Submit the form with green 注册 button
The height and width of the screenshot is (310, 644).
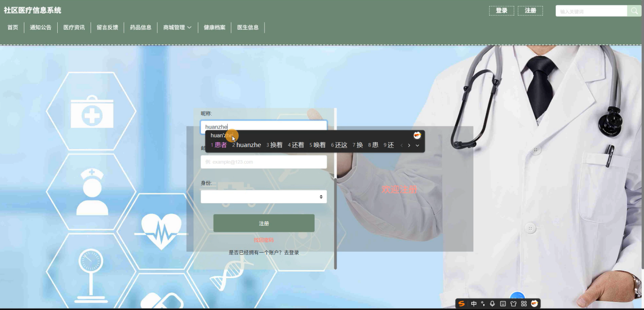point(264,223)
